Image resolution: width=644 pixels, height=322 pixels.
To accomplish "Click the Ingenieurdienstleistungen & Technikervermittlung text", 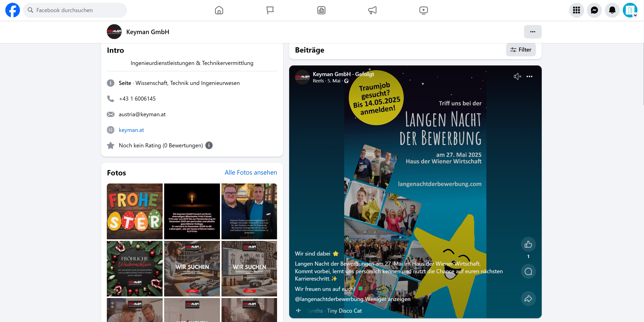I will point(192,63).
